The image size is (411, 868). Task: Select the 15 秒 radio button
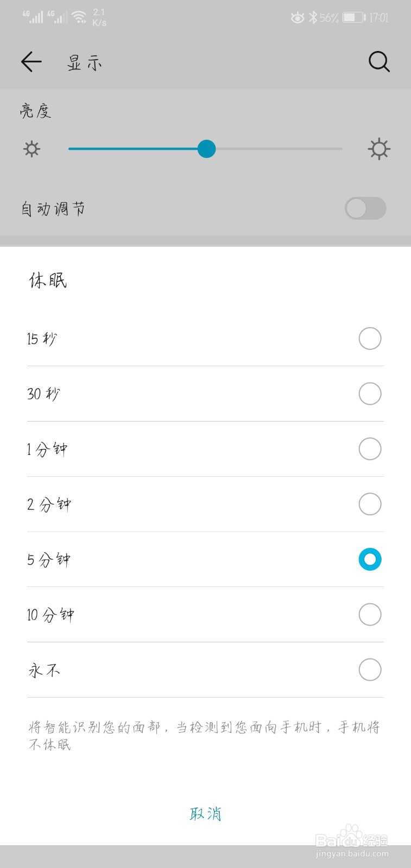[x=370, y=339]
